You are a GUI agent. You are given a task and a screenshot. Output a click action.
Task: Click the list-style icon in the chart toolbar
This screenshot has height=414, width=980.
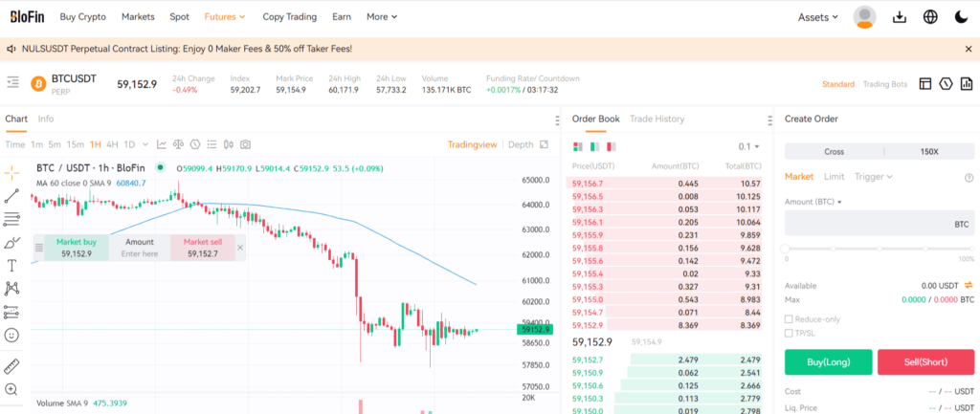(212, 144)
